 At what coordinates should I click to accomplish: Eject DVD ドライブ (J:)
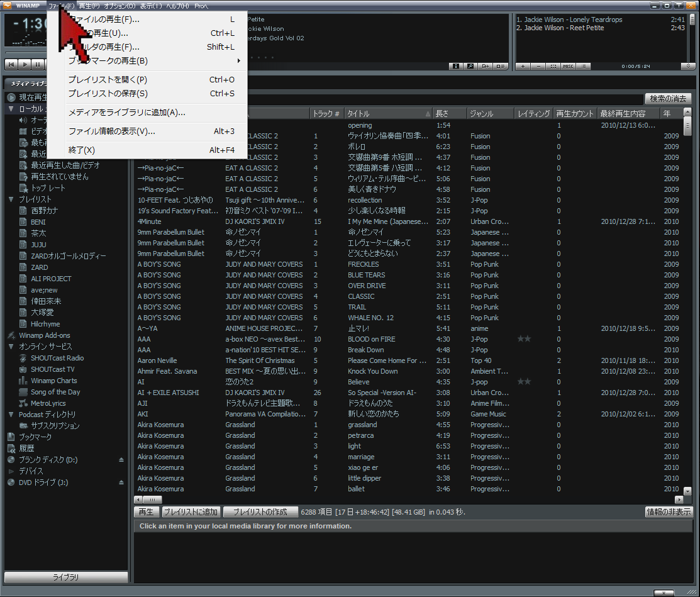coord(121,483)
